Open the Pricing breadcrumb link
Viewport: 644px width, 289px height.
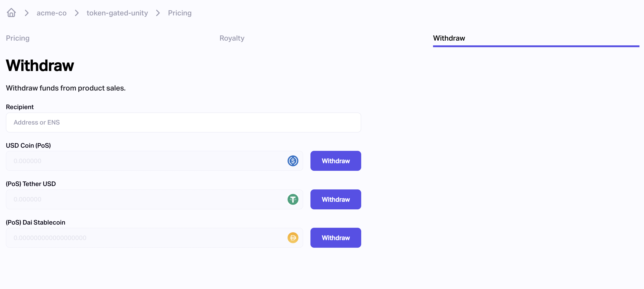tap(180, 13)
